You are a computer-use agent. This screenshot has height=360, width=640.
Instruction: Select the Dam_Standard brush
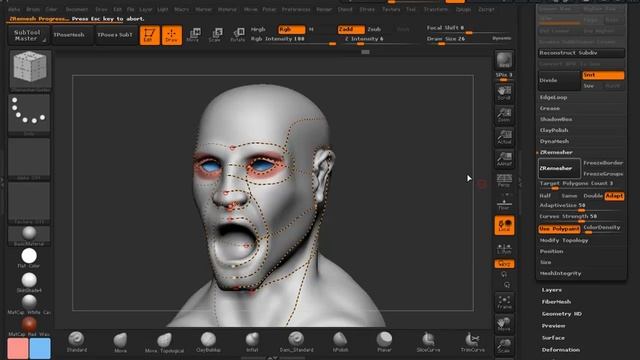tap(296, 342)
